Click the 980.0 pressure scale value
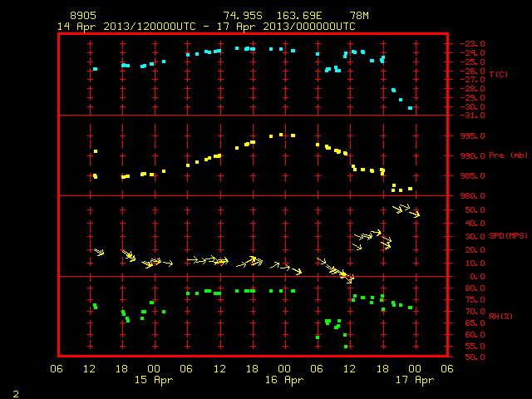532x399 pixels. [472, 196]
